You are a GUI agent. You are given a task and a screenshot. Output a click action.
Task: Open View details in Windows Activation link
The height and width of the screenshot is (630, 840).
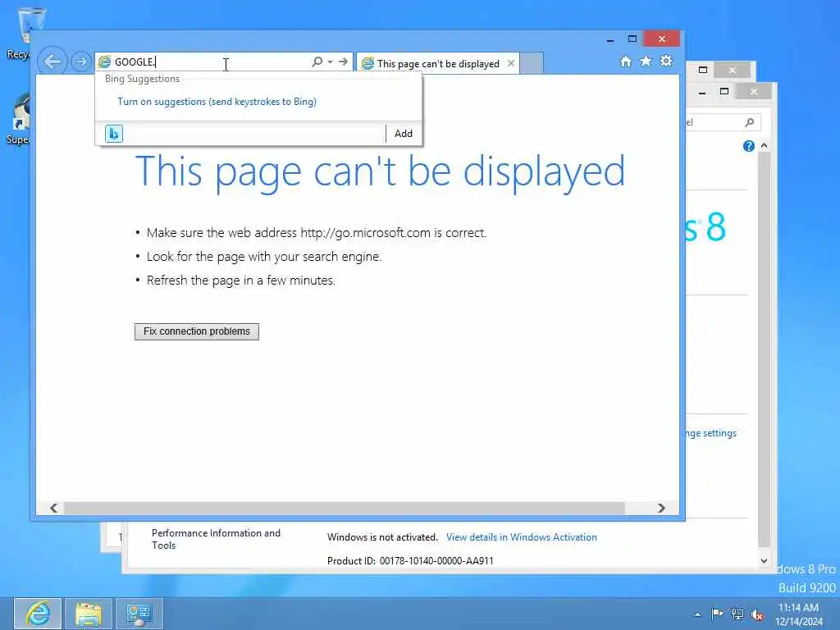point(521,537)
